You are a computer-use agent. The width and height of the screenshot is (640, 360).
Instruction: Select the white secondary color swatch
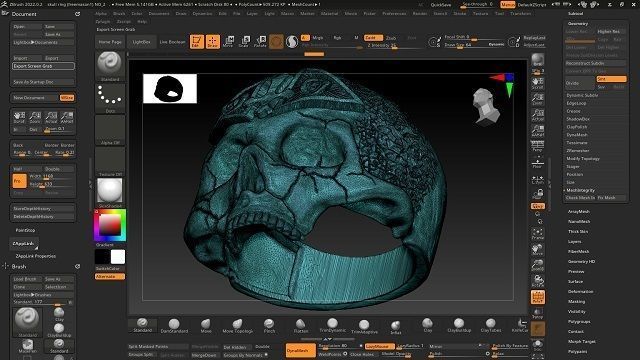(118, 257)
